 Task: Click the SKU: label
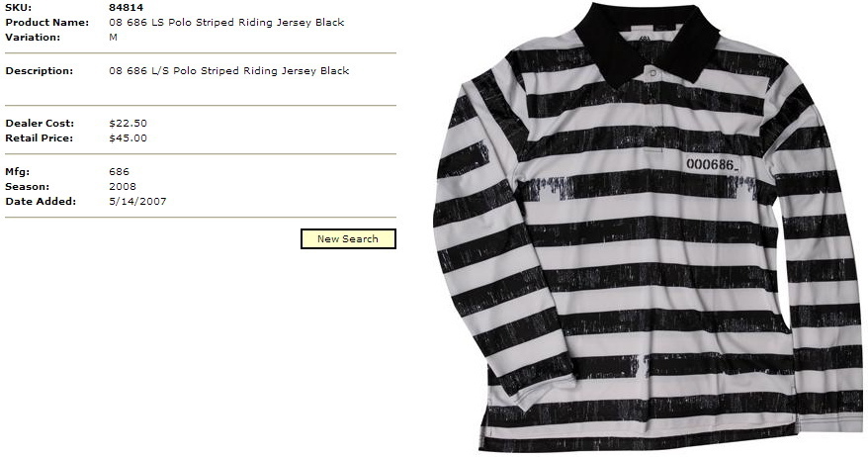click(x=18, y=7)
